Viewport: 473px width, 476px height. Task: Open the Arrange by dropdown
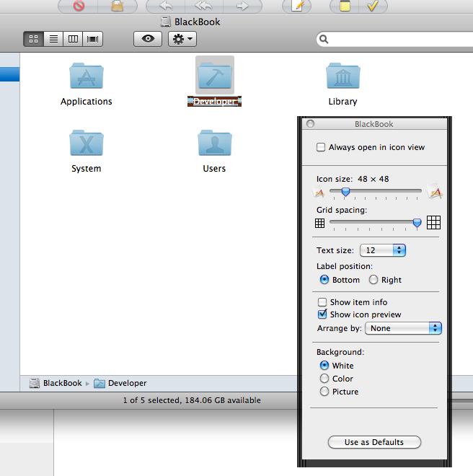tap(403, 328)
